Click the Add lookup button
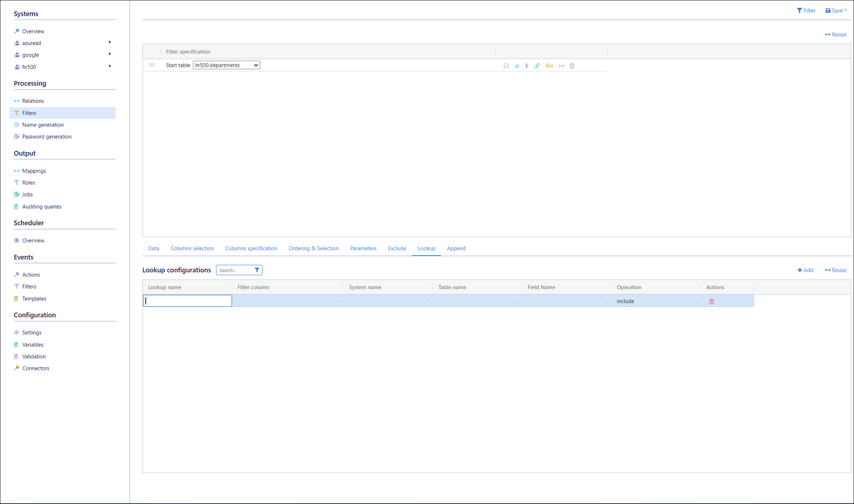This screenshot has width=854, height=504. [805, 270]
